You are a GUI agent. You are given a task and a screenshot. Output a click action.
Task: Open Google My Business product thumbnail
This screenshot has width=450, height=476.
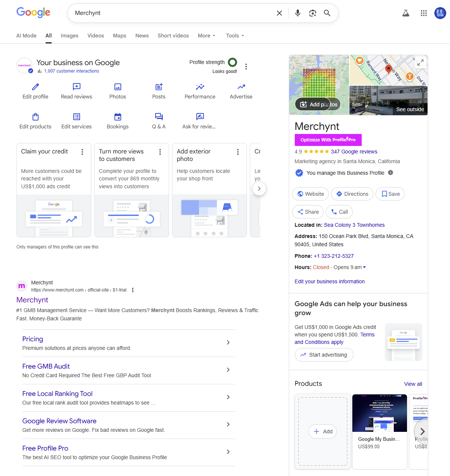(380, 413)
